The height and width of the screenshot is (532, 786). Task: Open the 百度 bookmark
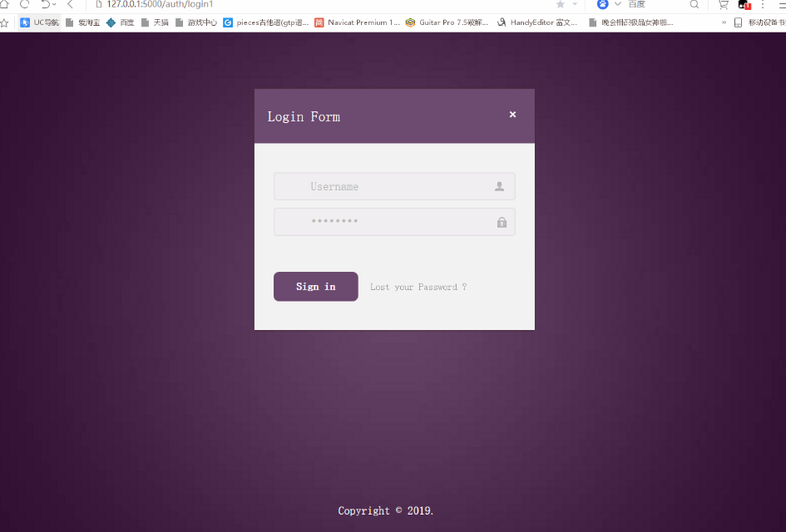coord(121,22)
